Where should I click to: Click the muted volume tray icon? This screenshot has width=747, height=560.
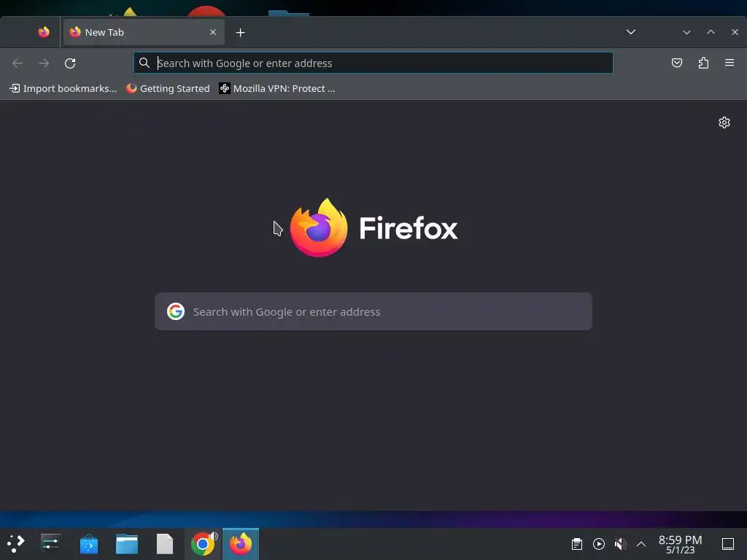pos(620,544)
